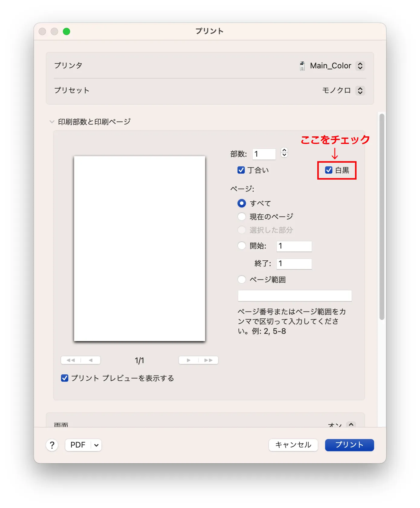The image size is (420, 508).
Task: Collapse 印刷部数と印刷ページ section
Action: (x=52, y=122)
